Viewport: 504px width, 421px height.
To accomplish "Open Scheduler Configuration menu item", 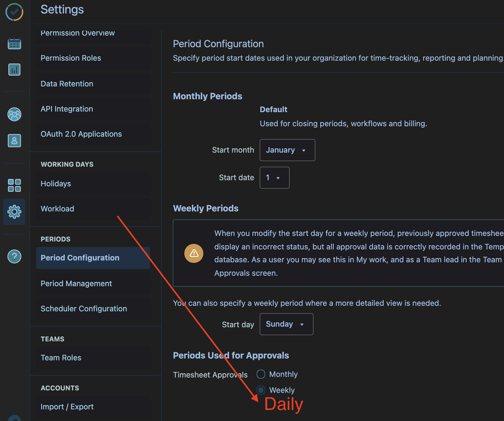I will click(x=84, y=309).
